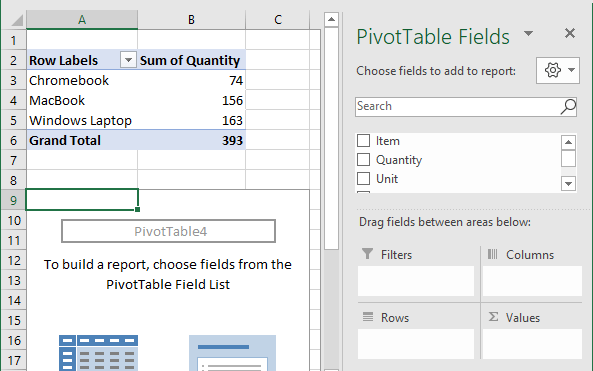
Task: Click the Values sigma icon
Action: coord(493,317)
